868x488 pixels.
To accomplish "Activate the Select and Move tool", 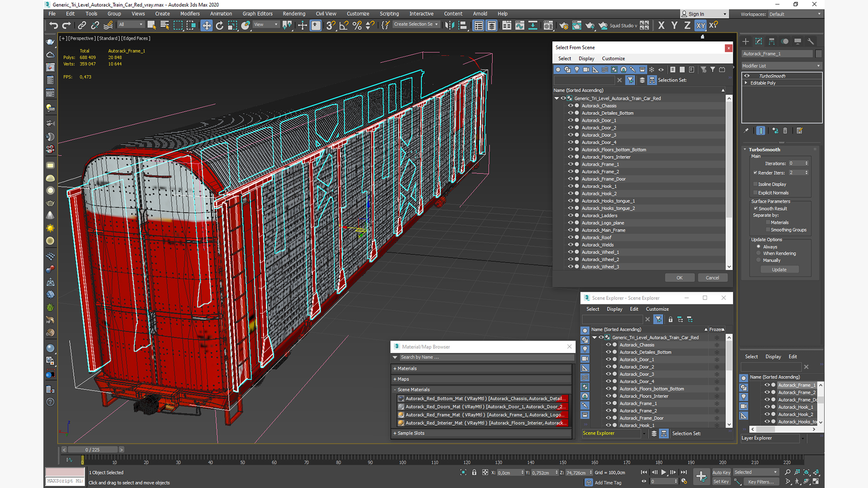I will (207, 25).
